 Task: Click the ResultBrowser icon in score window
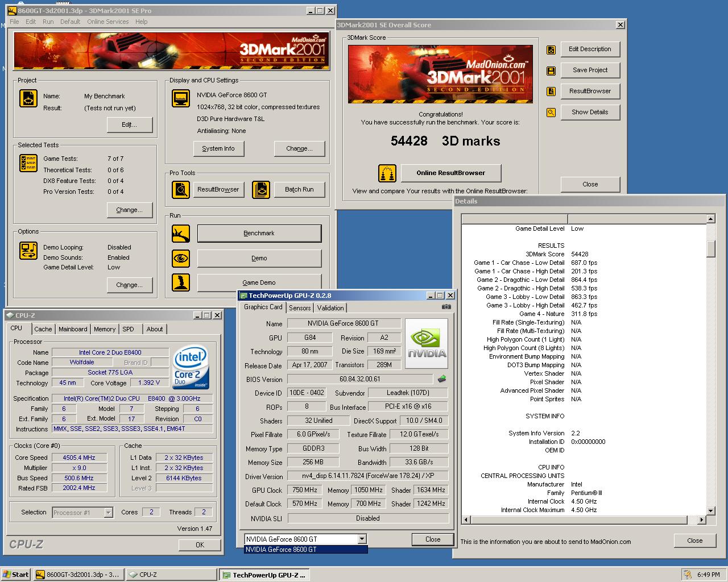pos(551,92)
